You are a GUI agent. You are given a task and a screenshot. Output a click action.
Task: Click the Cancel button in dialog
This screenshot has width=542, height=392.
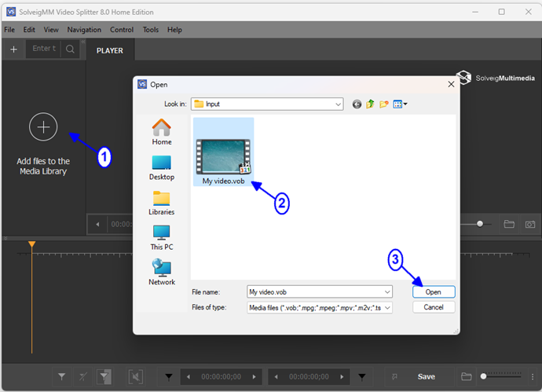click(x=434, y=307)
